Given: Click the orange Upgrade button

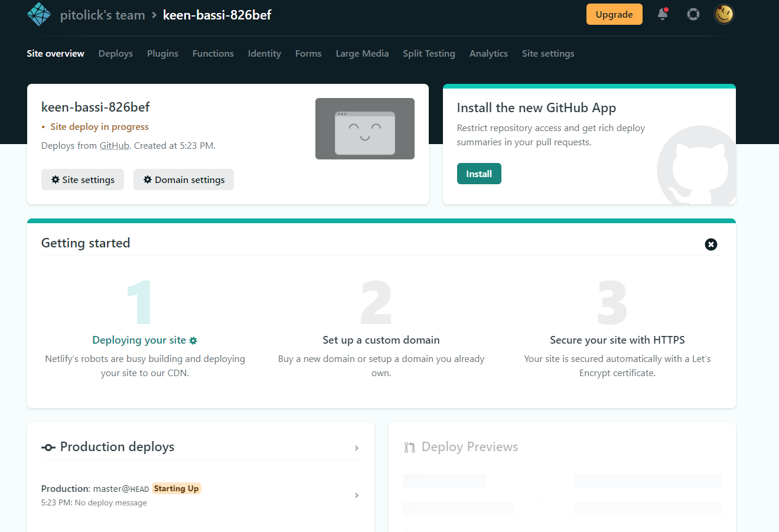Looking at the screenshot, I should 614,14.
